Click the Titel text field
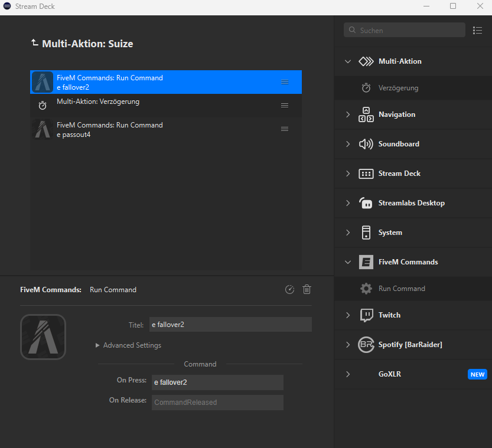Image resolution: width=492 pixels, height=448 pixels. tap(230, 325)
